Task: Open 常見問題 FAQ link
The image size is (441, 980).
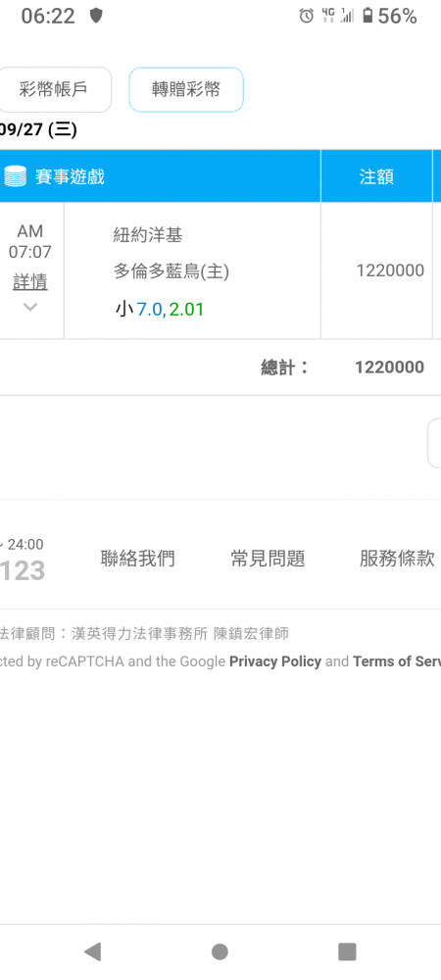Action: (268, 559)
